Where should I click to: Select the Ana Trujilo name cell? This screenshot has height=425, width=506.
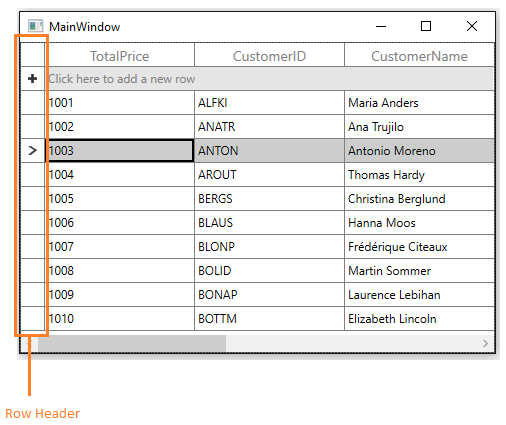click(419, 127)
